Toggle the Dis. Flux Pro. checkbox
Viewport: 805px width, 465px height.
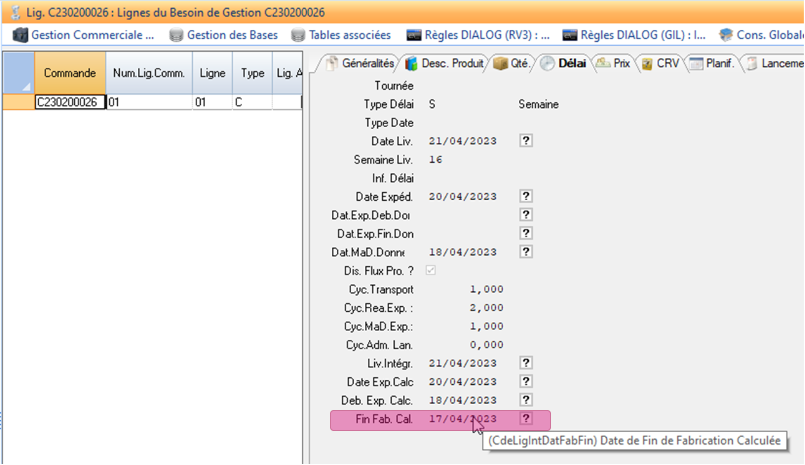pyautogui.click(x=432, y=270)
